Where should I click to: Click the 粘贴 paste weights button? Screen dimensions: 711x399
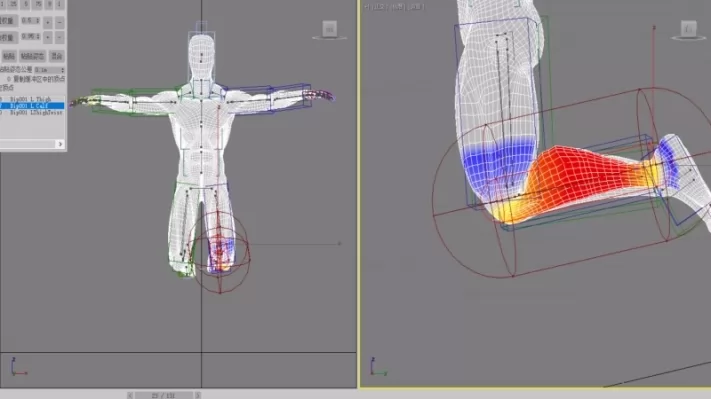pyautogui.click(x=9, y=56)
